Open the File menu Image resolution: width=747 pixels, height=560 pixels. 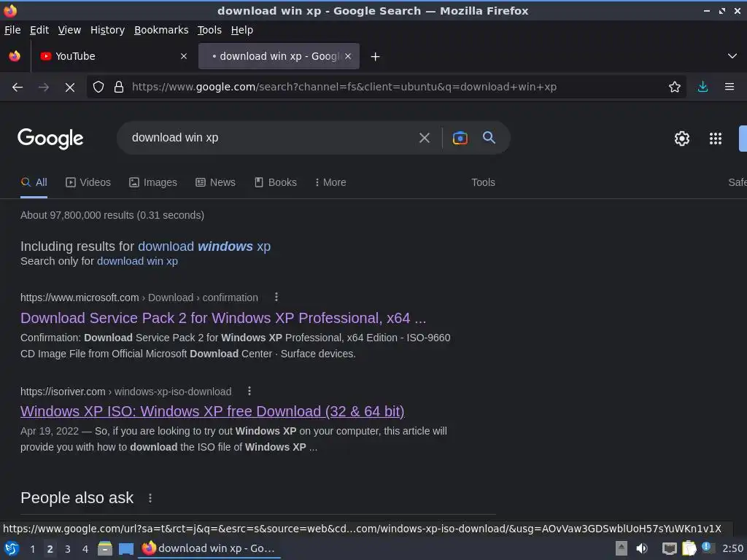[x=12, y=30]
